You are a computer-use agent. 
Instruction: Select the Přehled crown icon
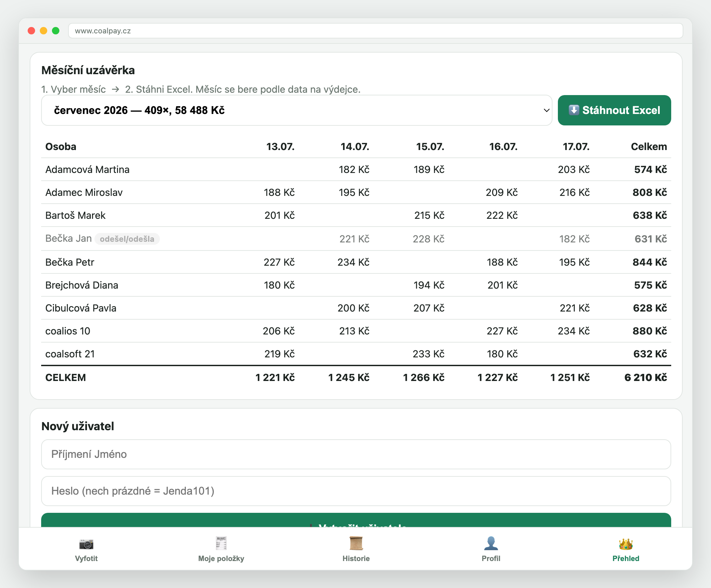[625, 543]
